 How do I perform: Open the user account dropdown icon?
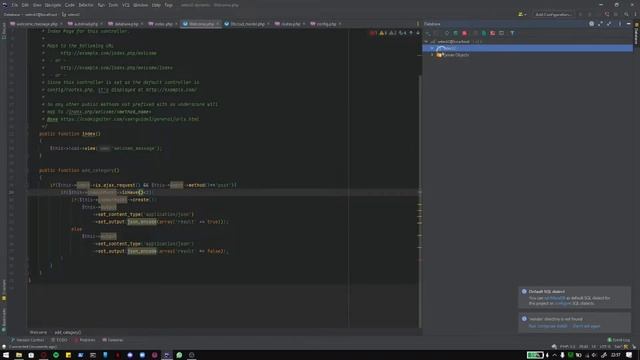click(522, 14)
